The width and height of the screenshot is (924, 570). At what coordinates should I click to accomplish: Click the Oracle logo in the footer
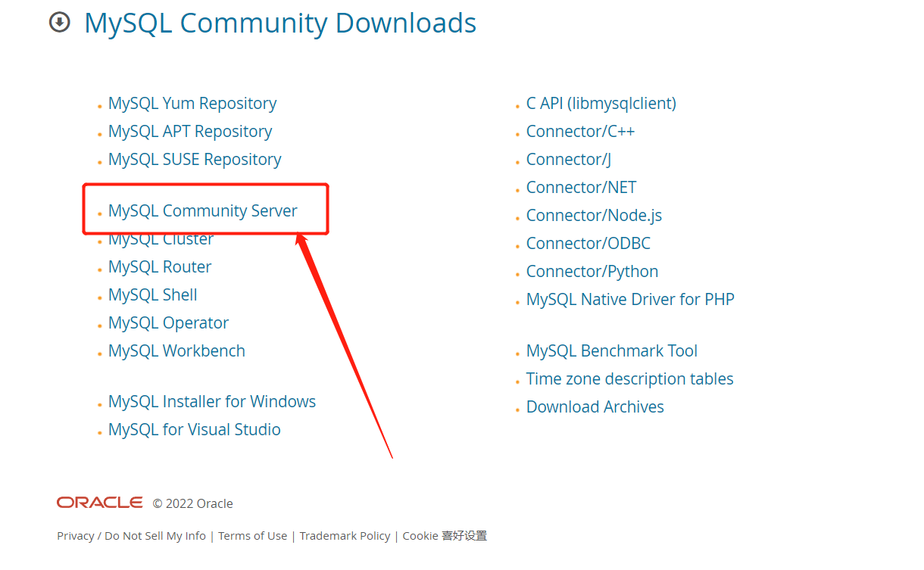point(99,503)
